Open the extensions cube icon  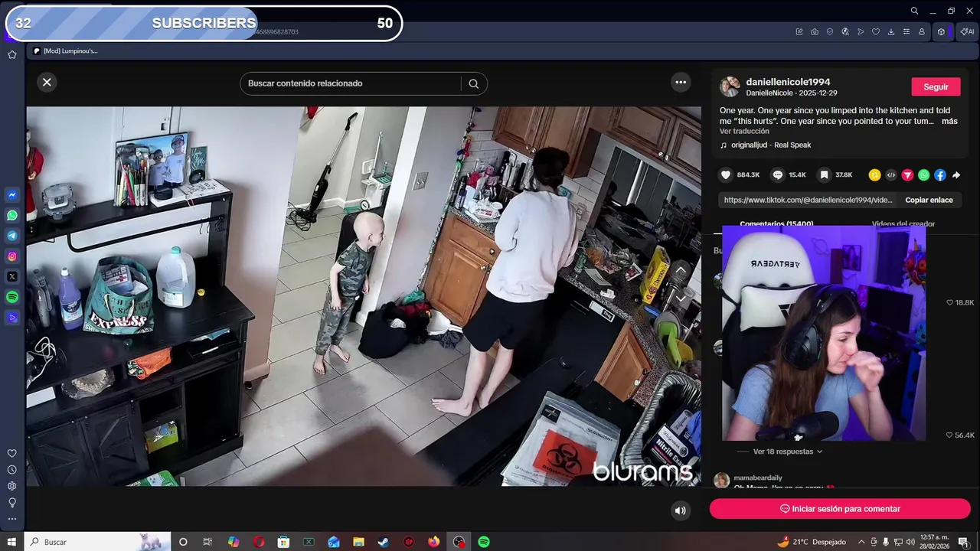coord(941,32)
